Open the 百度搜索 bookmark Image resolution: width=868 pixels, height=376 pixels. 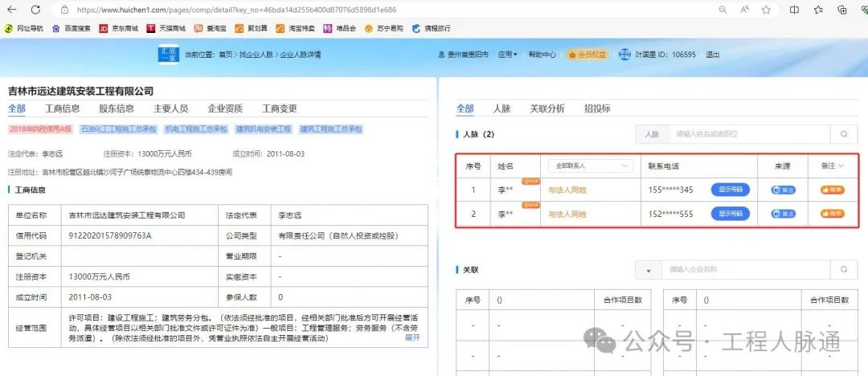point(71,28)
